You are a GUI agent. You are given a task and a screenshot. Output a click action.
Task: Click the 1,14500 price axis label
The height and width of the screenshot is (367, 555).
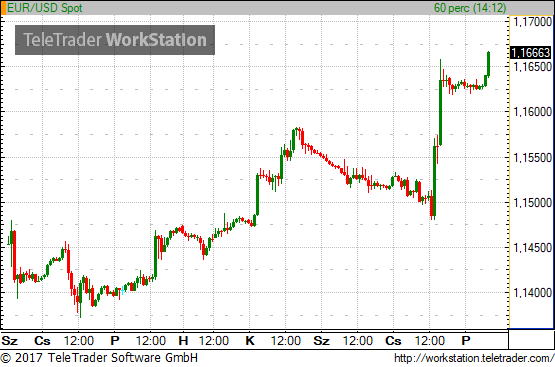(532, 248)
